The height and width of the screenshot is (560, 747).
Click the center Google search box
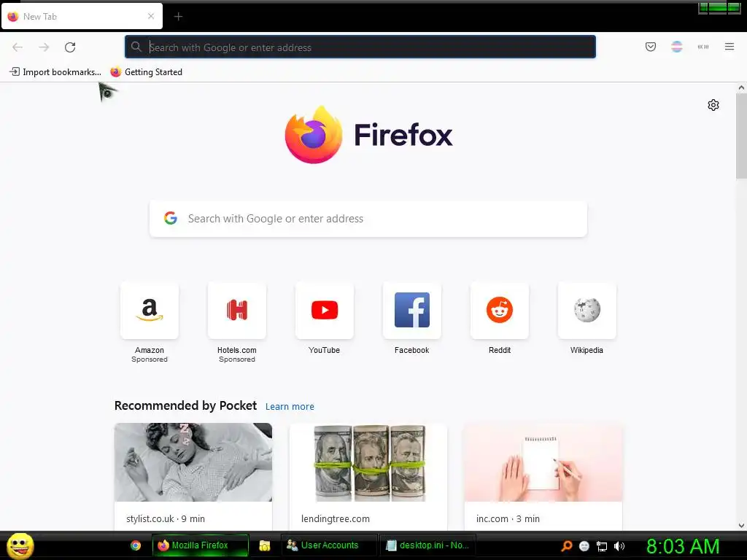(368, 219)
